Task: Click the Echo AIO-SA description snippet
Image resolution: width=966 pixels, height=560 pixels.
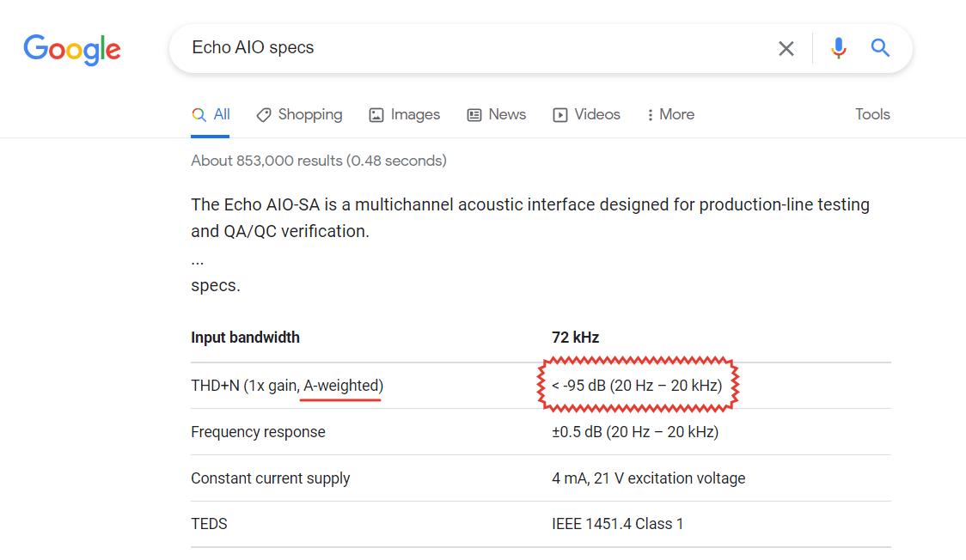Action: (529, 218)
